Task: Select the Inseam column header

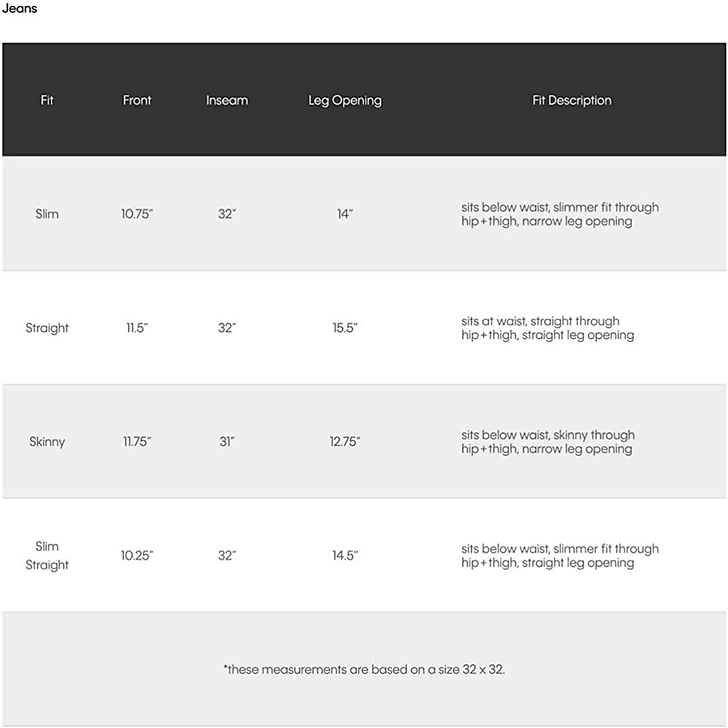Action: [227, 100]
